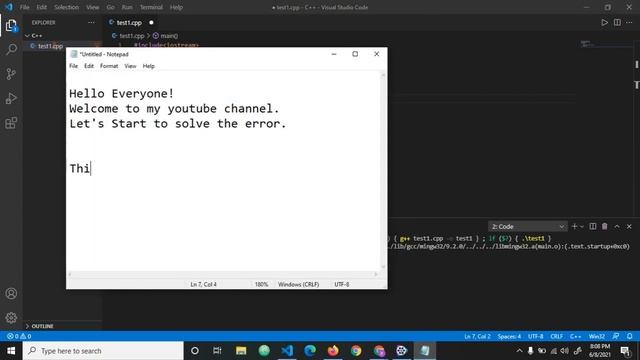Change C++ language mode in status bar
Screen dimensions: 640x360
pos(576,336)
